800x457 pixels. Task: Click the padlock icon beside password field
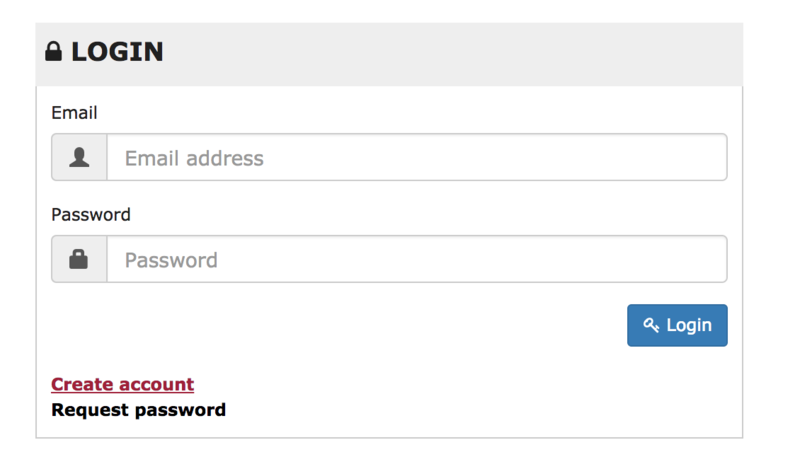[79, 260]
